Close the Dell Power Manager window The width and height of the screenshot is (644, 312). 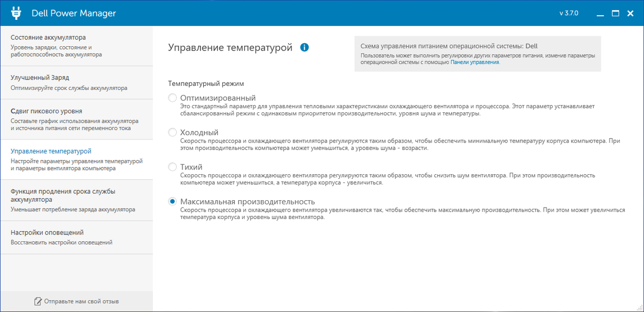pos(630,14)
